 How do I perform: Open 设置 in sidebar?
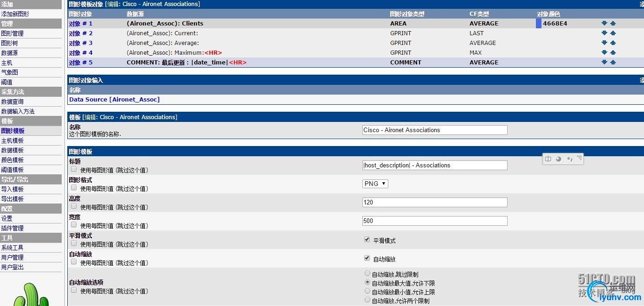click(6, 218)
